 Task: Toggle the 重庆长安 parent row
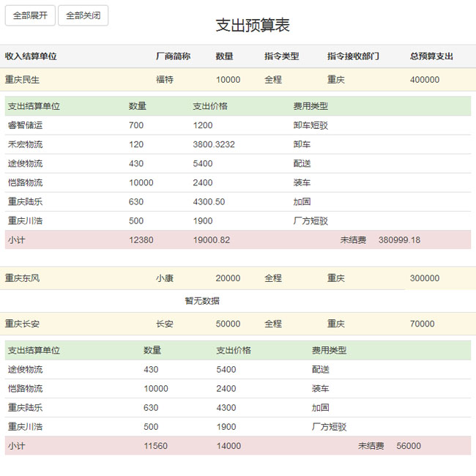click(22, 324)
